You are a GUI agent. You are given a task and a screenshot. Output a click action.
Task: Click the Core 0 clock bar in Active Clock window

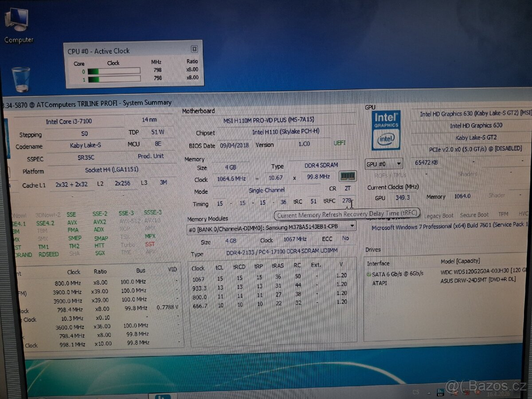click(x=114, y=70)
